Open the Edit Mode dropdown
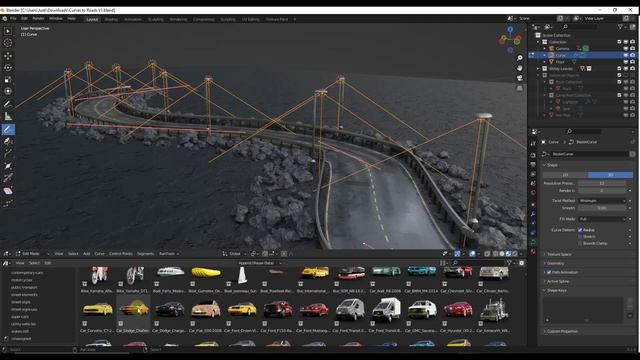Image resolution: width=640 pixels, height=360 pixels. click(32, 254)
